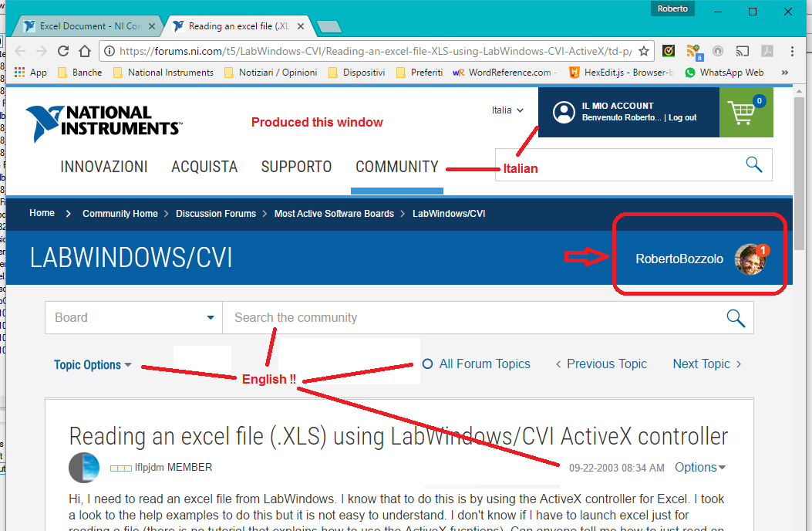Click the LabWindows/CVI breadcrumb link
This screenshot has height=531, width=812.
tap(449, 214)
